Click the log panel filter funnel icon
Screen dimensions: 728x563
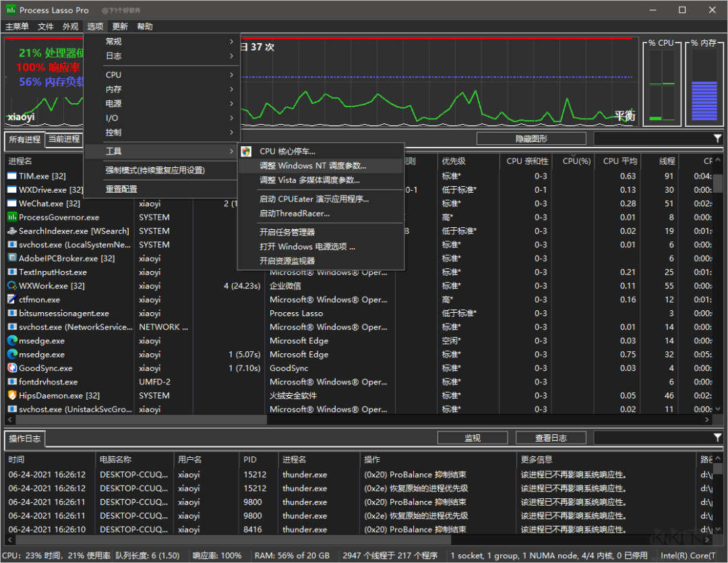pos(717,438)
